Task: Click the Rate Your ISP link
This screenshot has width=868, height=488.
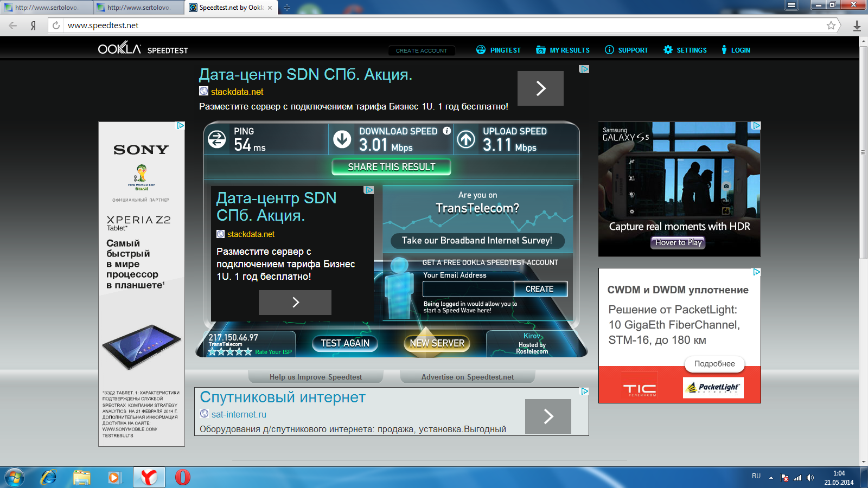Action: click(x=273, y=352)
